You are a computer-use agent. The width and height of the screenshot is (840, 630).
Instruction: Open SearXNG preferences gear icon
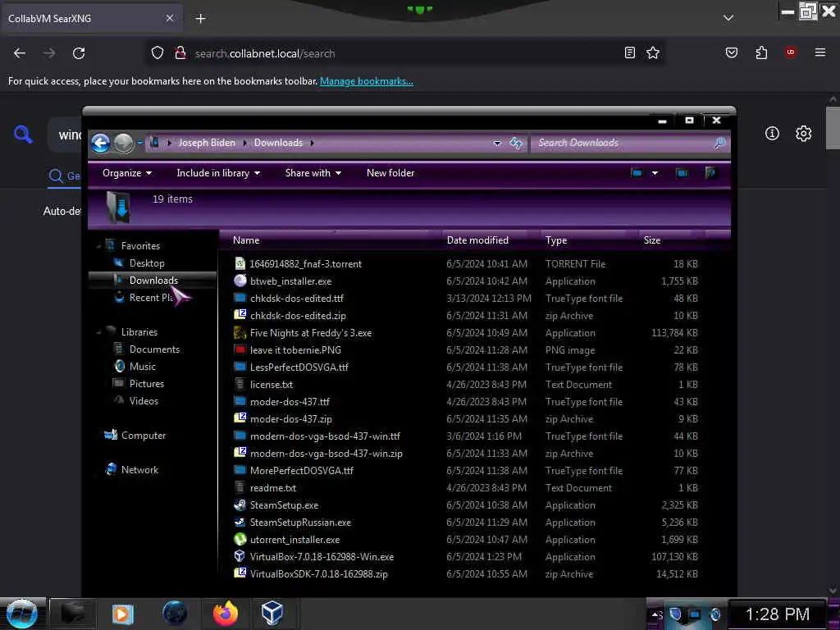click(x=803, y=134)
